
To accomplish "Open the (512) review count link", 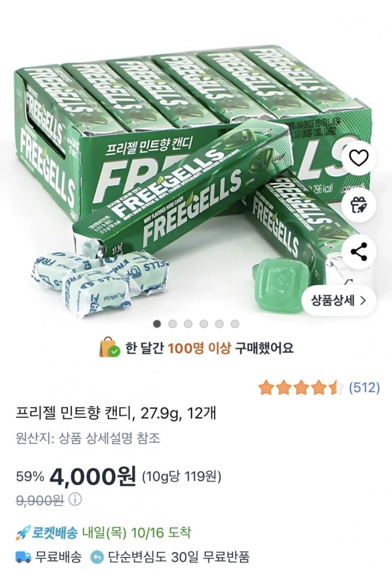I will pyautogui.click(x=364, y=388).
